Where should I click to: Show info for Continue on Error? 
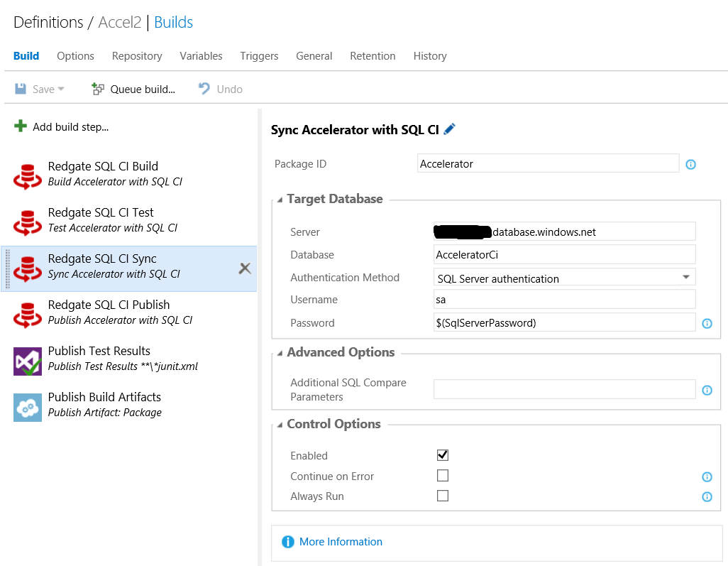tap(707, 477)
